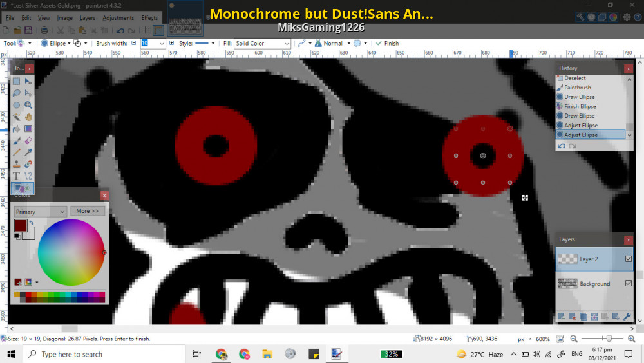Select the Zoom magnifier tool
The width and height of the screenshot is (644, 363).
click(28, 105)
